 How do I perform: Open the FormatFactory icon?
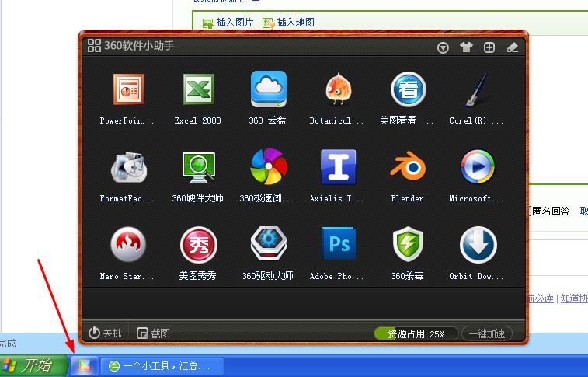click(x=128, y=167)
